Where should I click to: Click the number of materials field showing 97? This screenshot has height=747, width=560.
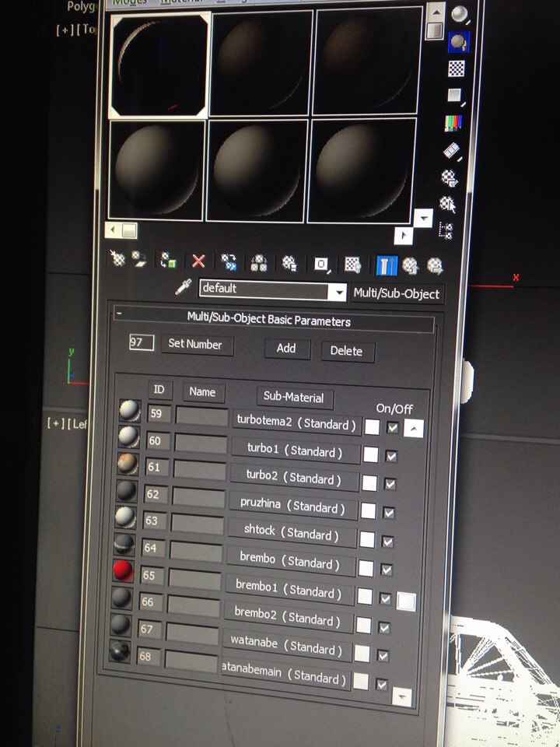click(142, 342)
